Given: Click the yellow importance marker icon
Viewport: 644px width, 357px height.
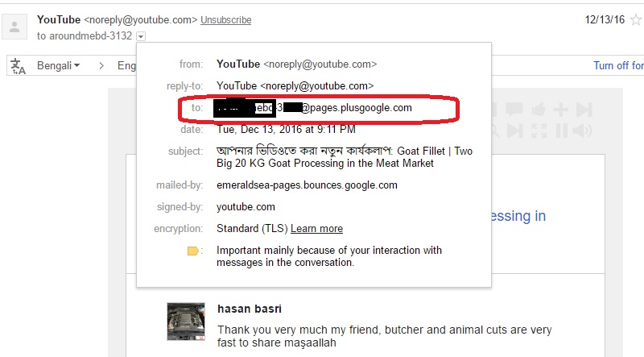Looking at the screenshot, I should 193,251.
